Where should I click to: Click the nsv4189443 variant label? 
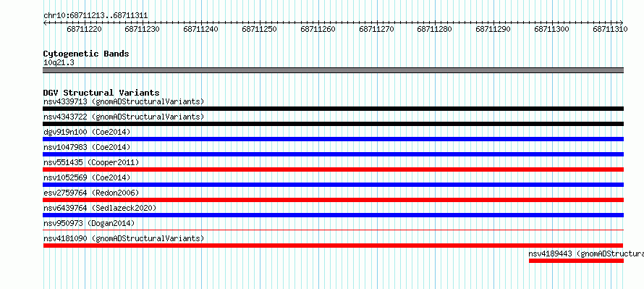pyautogui.click(x=586, y=254)
